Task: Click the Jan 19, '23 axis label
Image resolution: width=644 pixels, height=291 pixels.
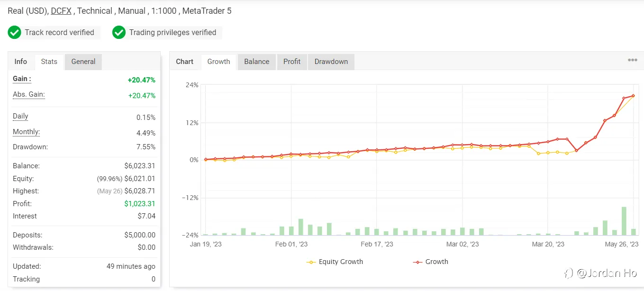Action: click(x=206, y=245)
